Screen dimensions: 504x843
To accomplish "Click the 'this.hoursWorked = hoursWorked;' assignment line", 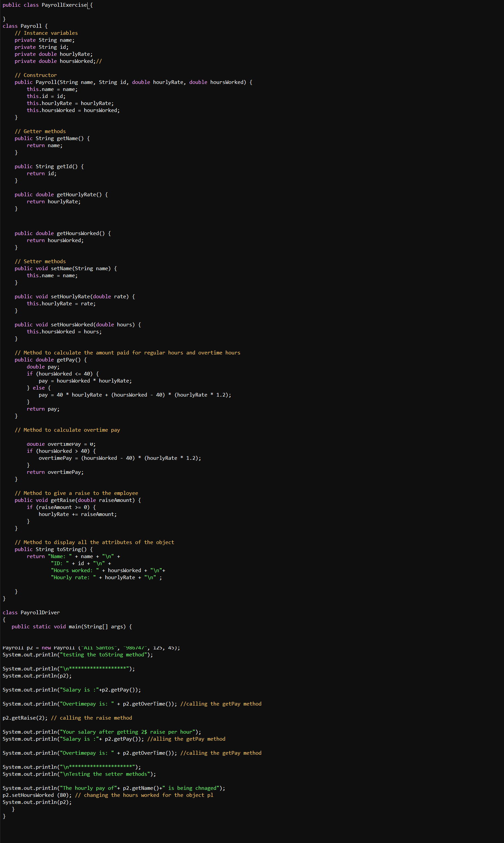I will [x=73, y=111].
